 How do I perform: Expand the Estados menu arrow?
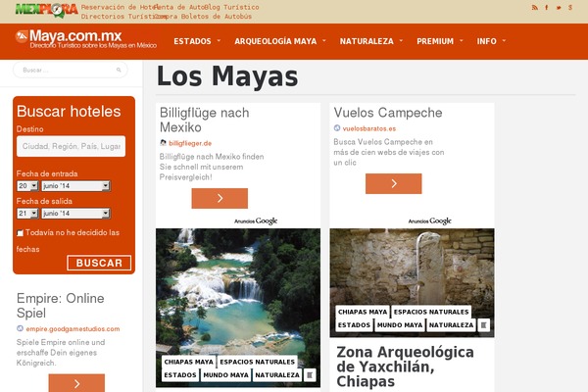click(219, 40)
